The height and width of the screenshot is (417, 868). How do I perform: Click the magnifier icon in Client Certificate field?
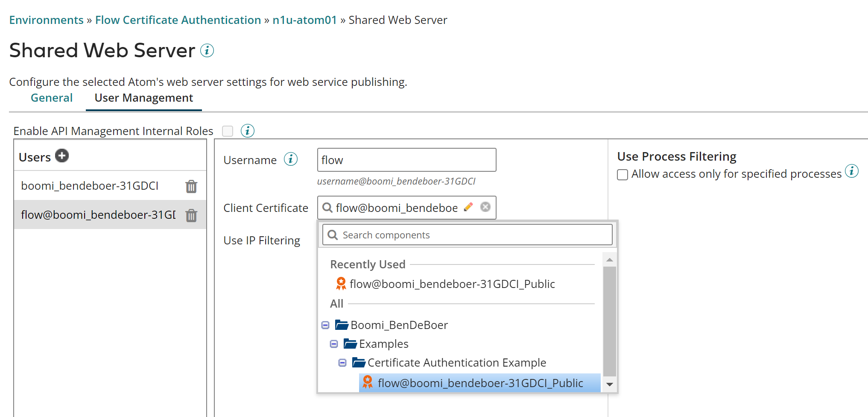[327, 208]
